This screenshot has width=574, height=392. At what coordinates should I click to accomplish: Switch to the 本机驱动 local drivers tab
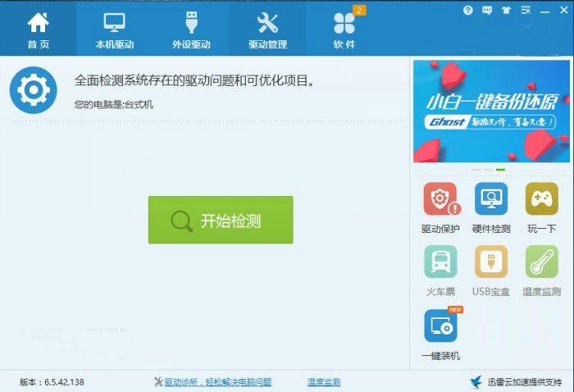click(113, 30)
